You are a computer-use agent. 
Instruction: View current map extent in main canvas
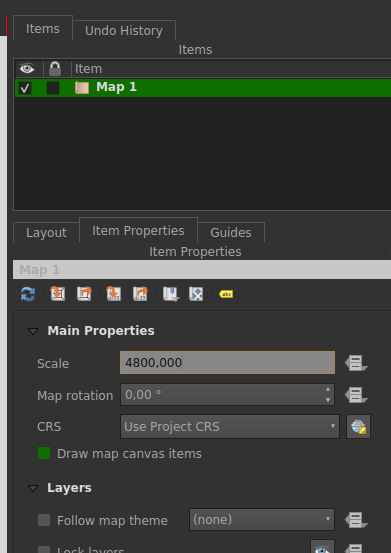[x=85, y=294]
